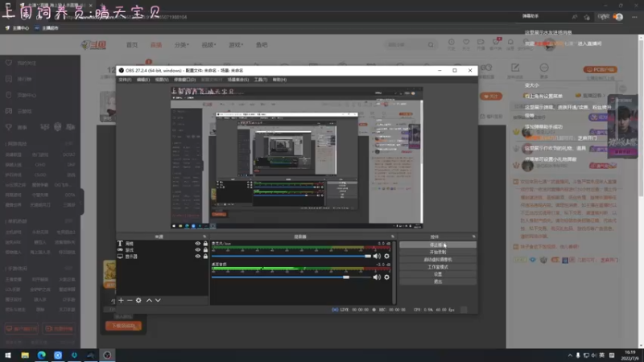
Task: Hide the text source via eye icon
Action: point(197,244)
